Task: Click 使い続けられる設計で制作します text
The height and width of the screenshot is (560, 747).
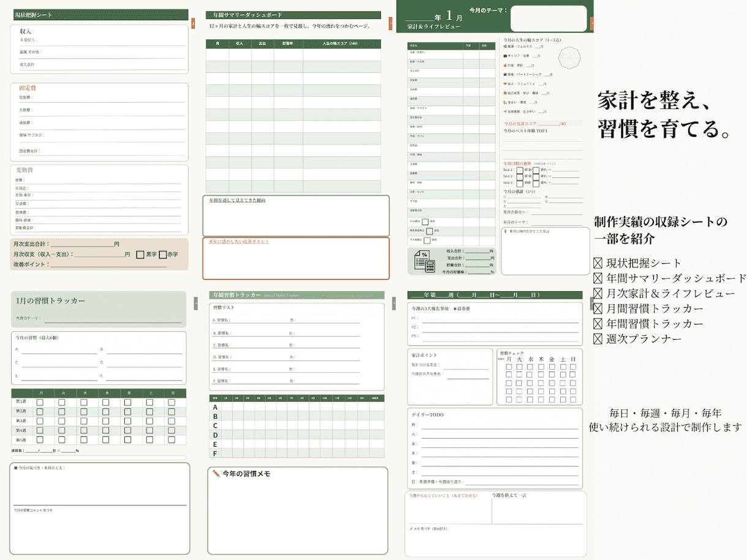Action: [x=665, y=427]
